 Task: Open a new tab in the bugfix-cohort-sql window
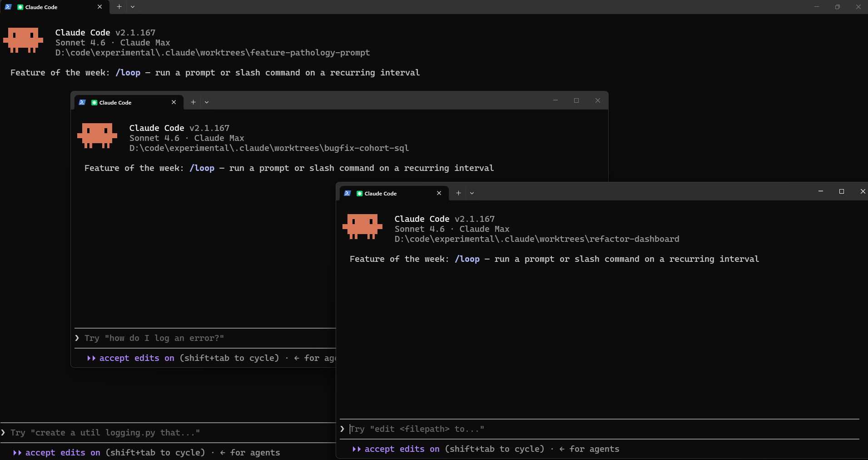click(x=193, y=102)
